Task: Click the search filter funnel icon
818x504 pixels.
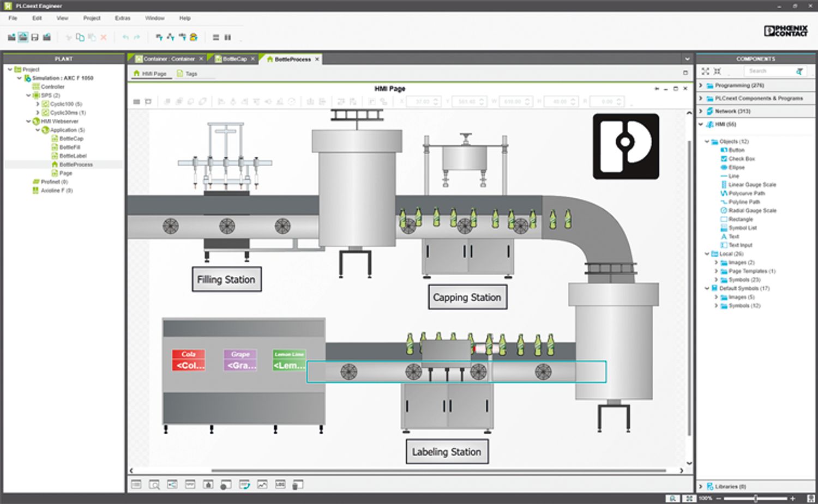Action: point(799,71)
